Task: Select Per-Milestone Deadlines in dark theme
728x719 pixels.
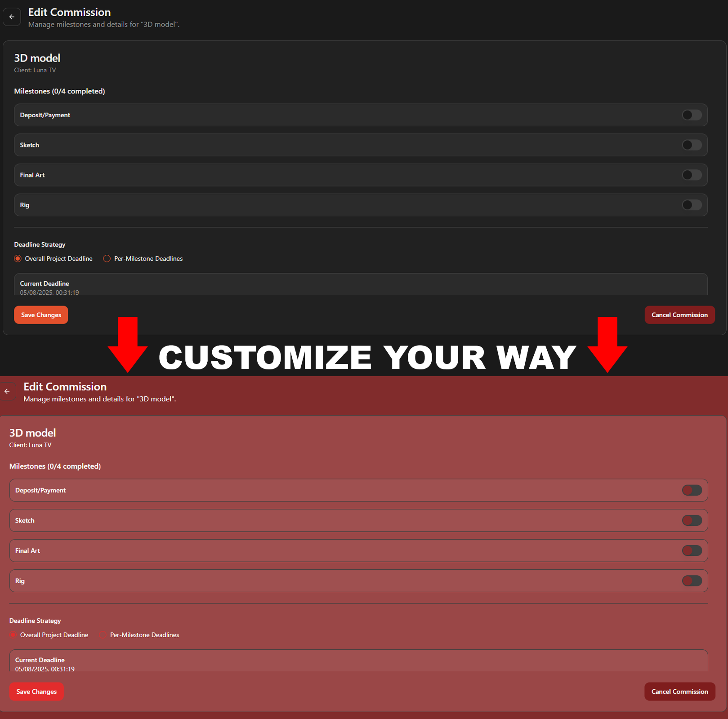Action: pos(107,258)
